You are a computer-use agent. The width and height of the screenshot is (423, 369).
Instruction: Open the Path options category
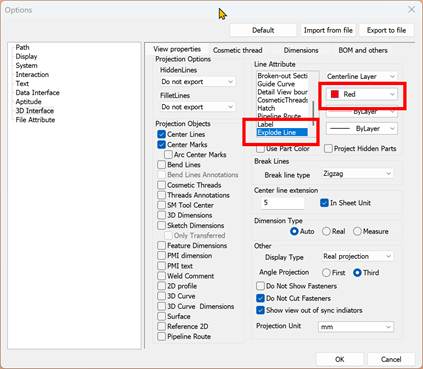point(22,47)
